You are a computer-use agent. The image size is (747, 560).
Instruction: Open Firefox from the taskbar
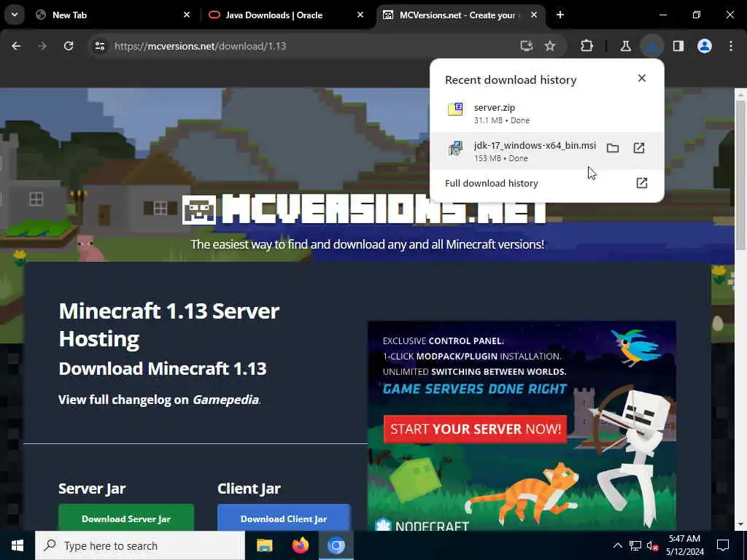pyautogui.click(x=300, y=545)
